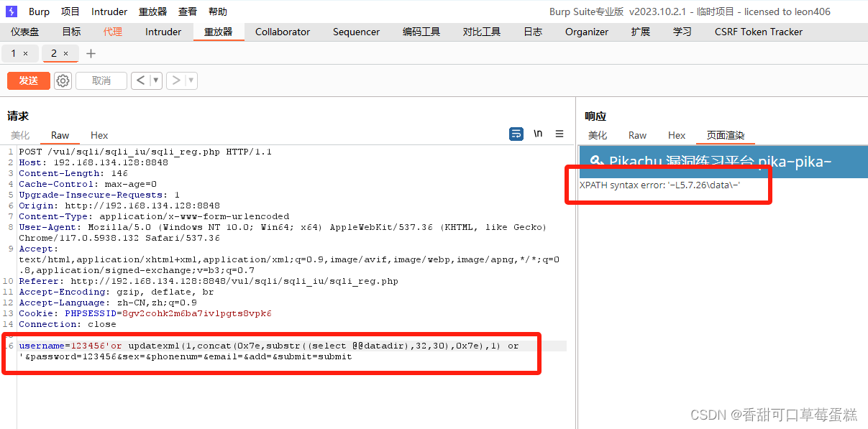The image size is (868, 429).
Task: Click the Origin header line
Action: [119, 206]
